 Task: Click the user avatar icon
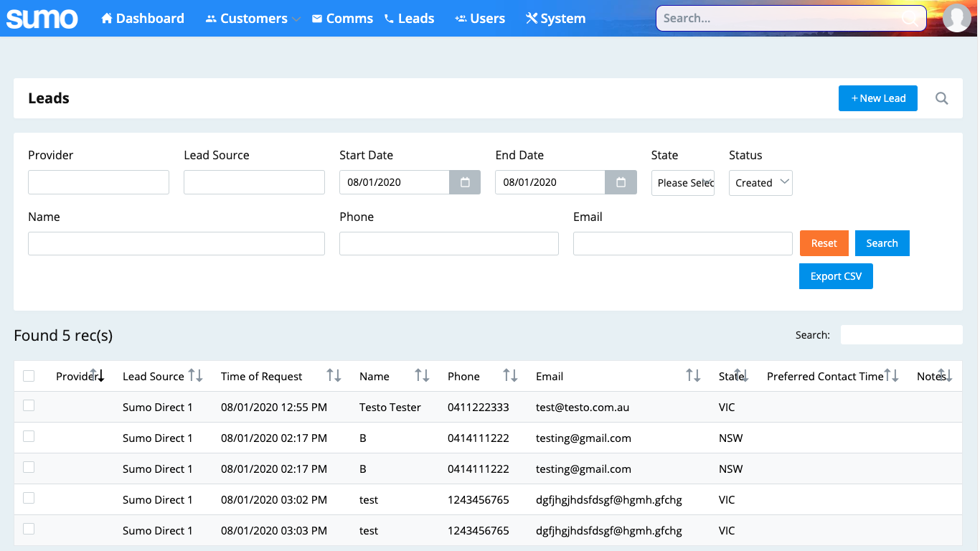[957, 18]
